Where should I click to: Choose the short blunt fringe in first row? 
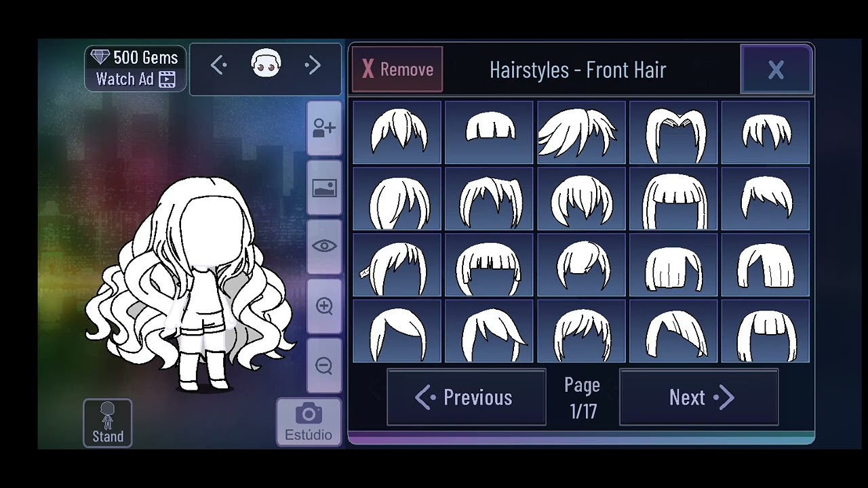[x=489, y=133]
